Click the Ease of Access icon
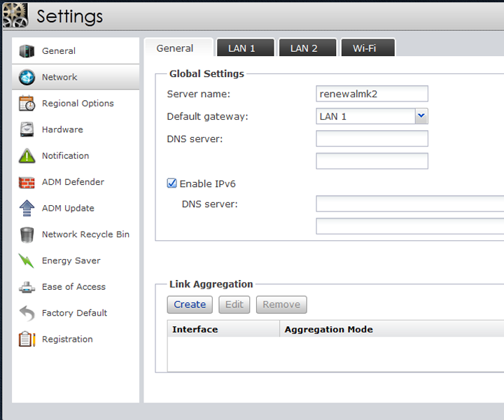This screenshot has width=504, height=420. click(x=27, y=287)
